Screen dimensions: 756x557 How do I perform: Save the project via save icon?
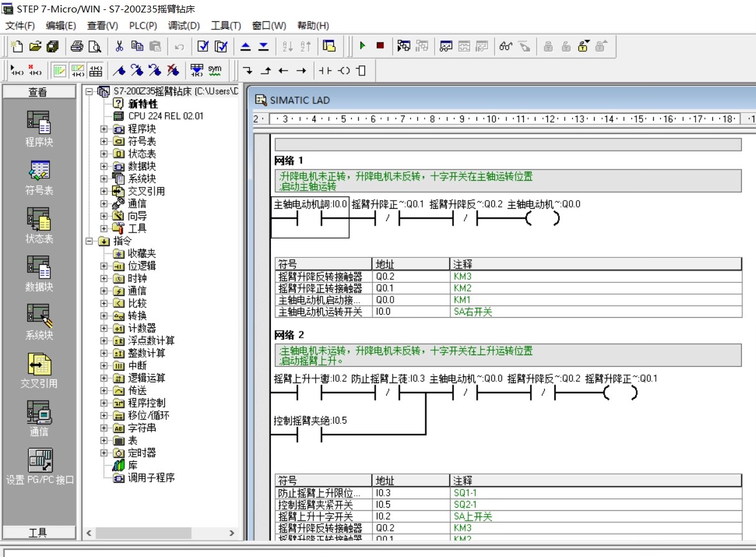pyautogui.click(x=53, y=46)
